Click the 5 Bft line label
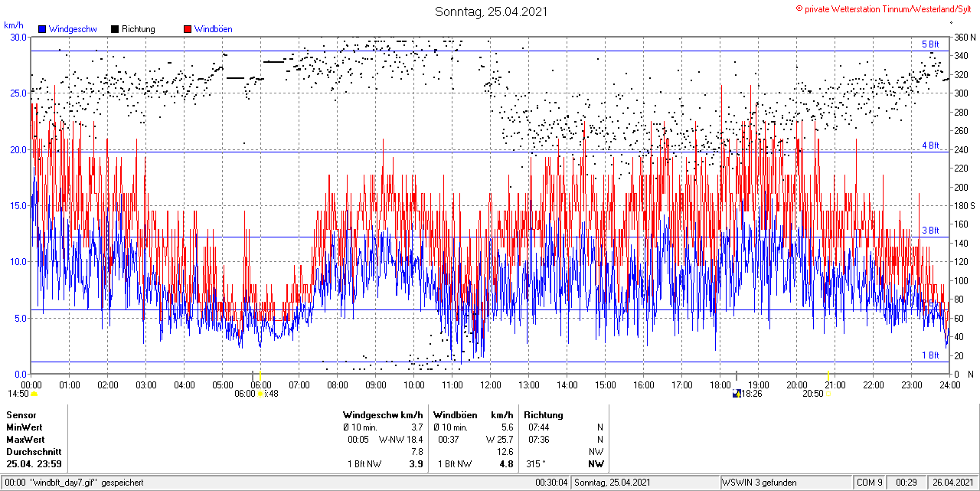This screenshot has height=491, width=980. (930, 44)
